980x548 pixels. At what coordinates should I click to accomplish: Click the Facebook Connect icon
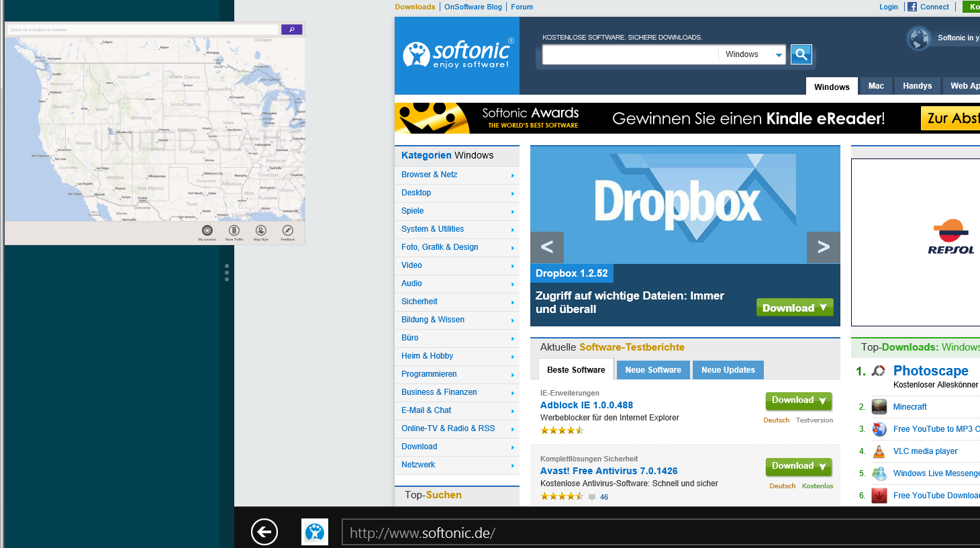pyautogui.click(x=912, y=7)
